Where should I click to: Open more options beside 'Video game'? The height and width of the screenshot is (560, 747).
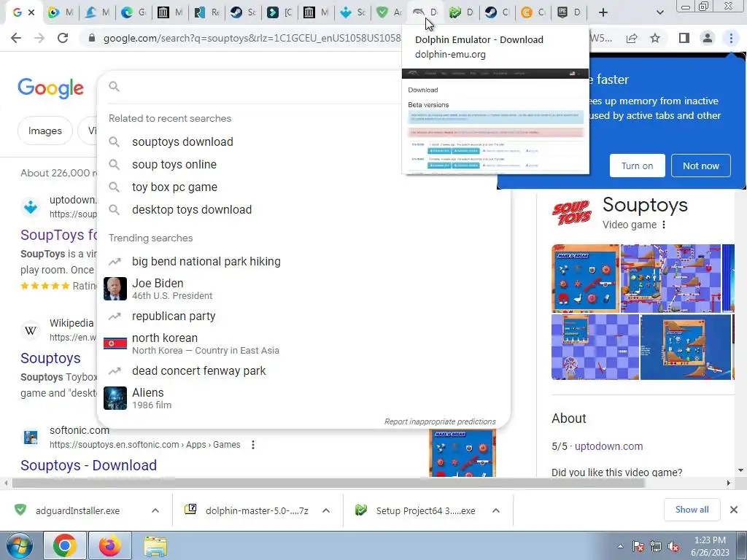click(x=664, y=225)
